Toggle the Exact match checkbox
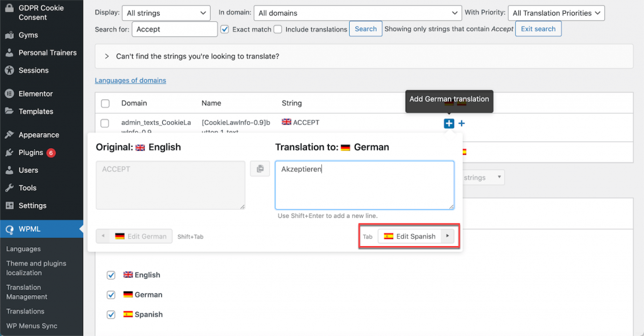 225,29
